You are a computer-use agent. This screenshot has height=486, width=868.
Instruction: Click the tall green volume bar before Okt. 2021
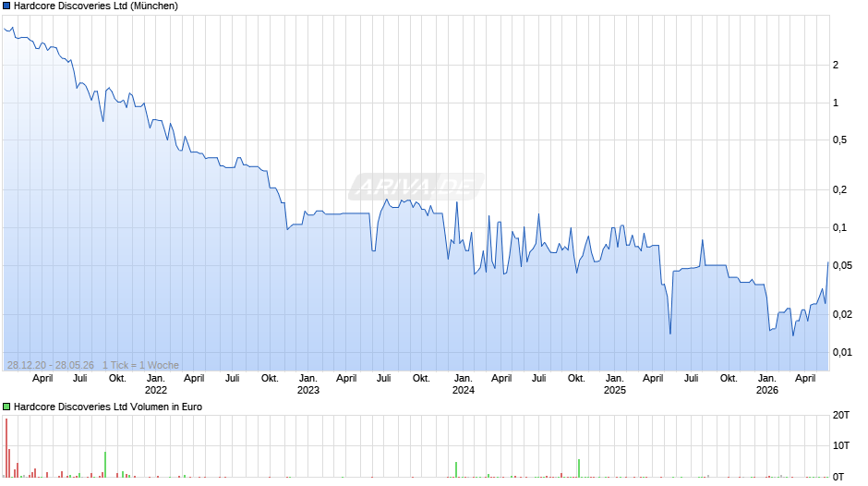[x=105, y=465]
